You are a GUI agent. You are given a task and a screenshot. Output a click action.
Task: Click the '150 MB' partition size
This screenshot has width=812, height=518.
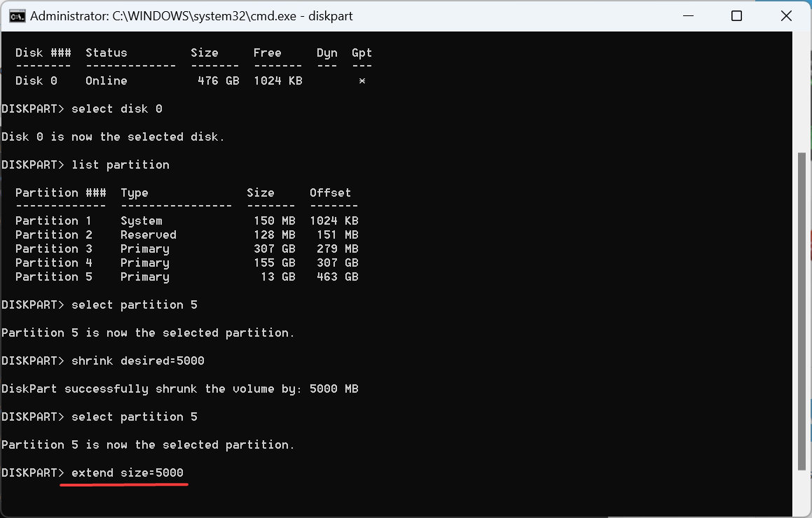275,220
